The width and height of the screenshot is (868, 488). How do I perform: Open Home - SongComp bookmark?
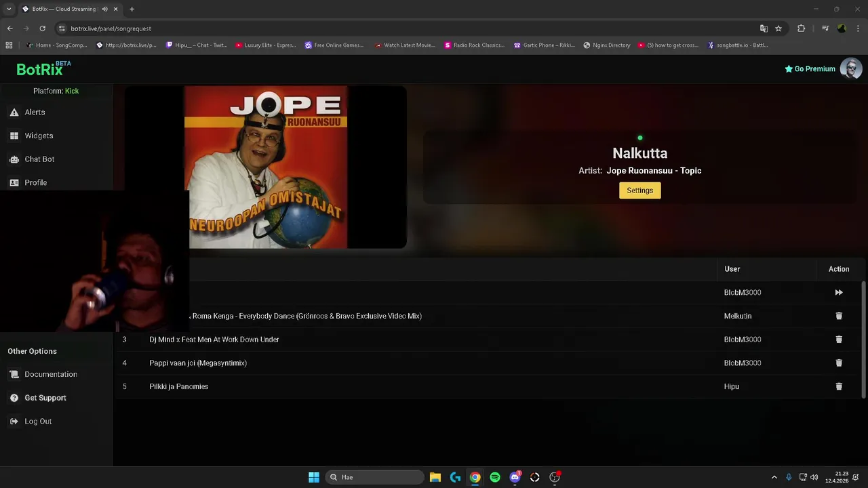point(57,45)
